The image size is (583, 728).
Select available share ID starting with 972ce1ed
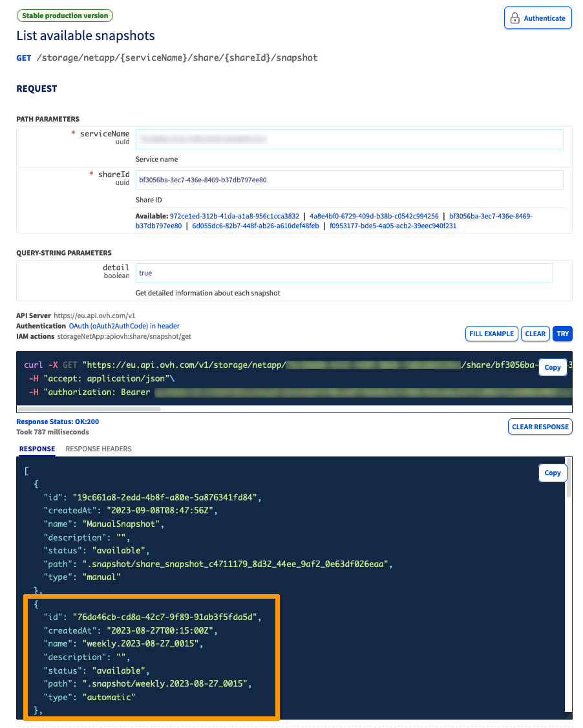coord(234,216)
